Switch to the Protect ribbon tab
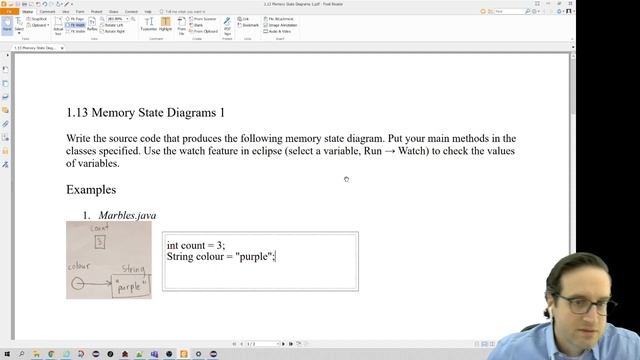 96,11
